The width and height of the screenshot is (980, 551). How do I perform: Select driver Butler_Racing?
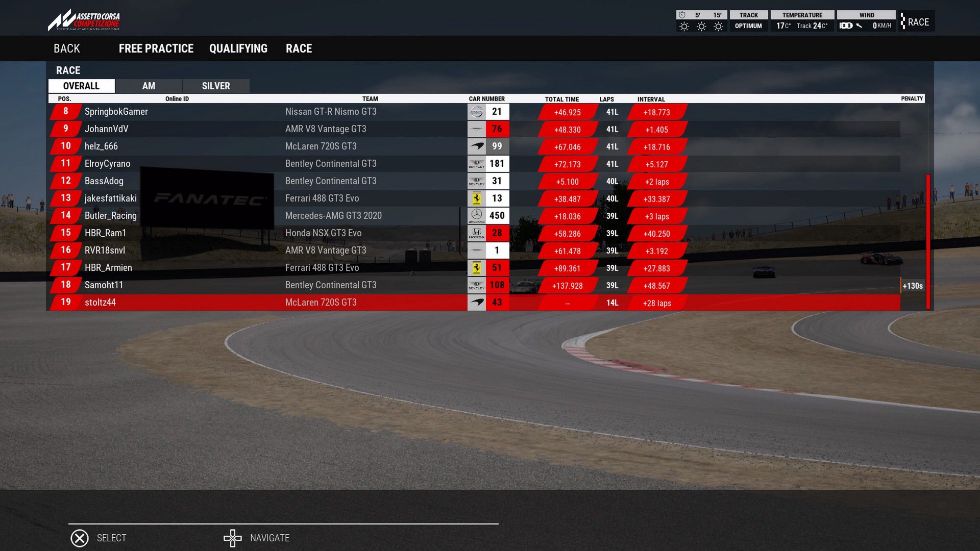pos(475,216)
